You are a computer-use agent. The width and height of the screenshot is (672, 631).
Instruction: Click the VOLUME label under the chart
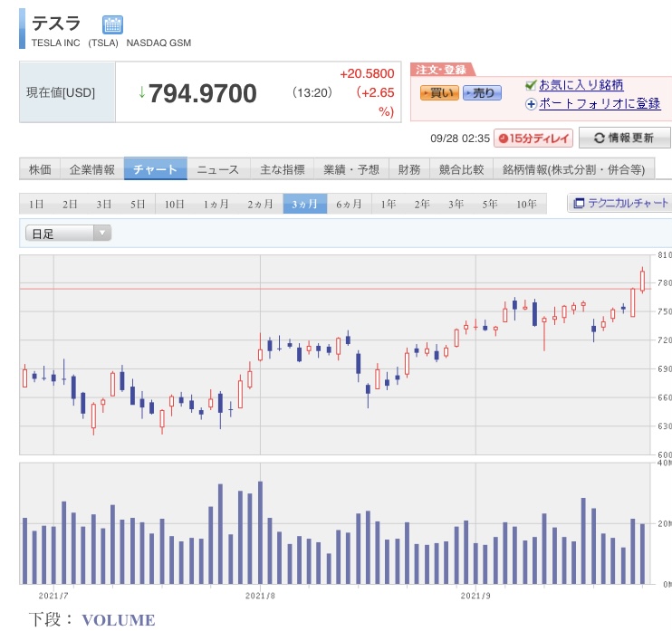(x=119, y=620)
